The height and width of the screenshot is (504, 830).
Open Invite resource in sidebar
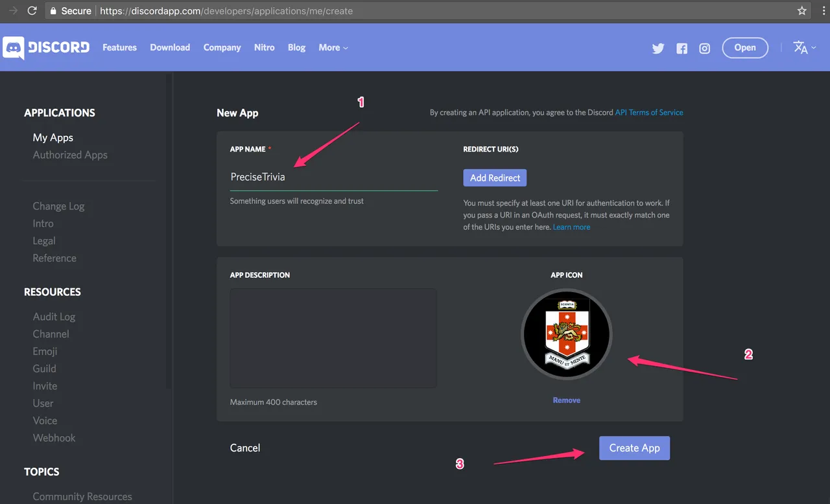(x=45, y=386)
